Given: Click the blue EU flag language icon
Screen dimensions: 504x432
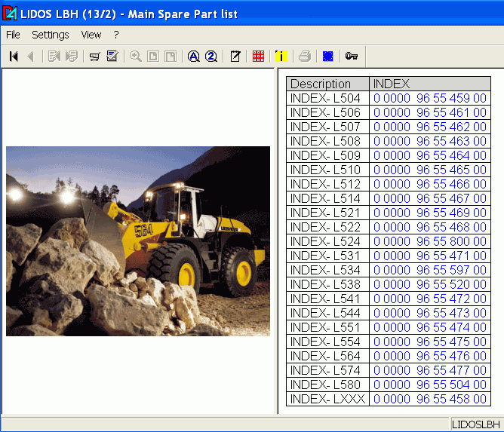Looking at the screenshot, I should (x=328, y=57).
